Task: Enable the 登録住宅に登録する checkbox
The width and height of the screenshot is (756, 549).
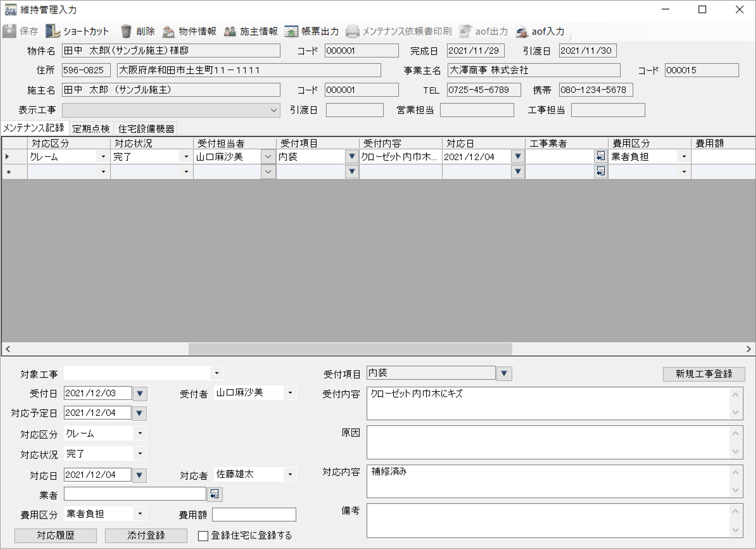Action: click(x=203, y=536)
